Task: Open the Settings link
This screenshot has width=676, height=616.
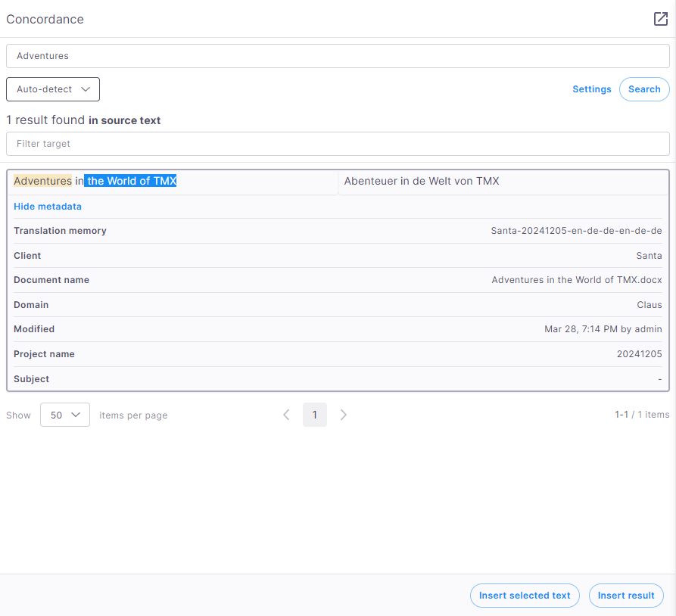Action: pos(591,89)
